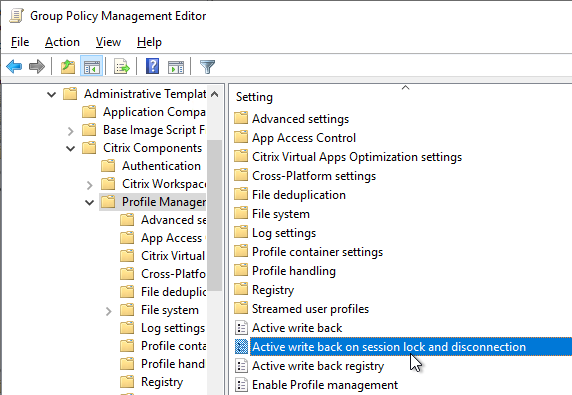Open Cross-Platform settings in the list
Viewport: 572px width, 395px height.
coord(314,176)
